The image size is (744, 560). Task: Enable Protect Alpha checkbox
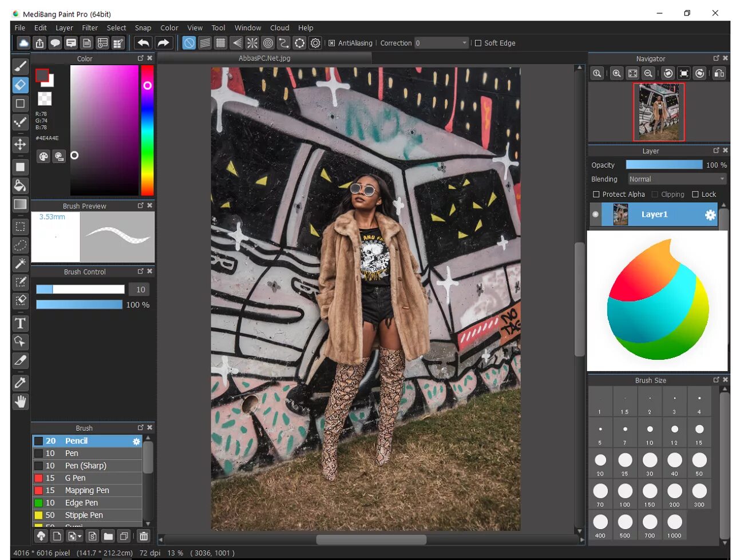click(x=596, y=194)
